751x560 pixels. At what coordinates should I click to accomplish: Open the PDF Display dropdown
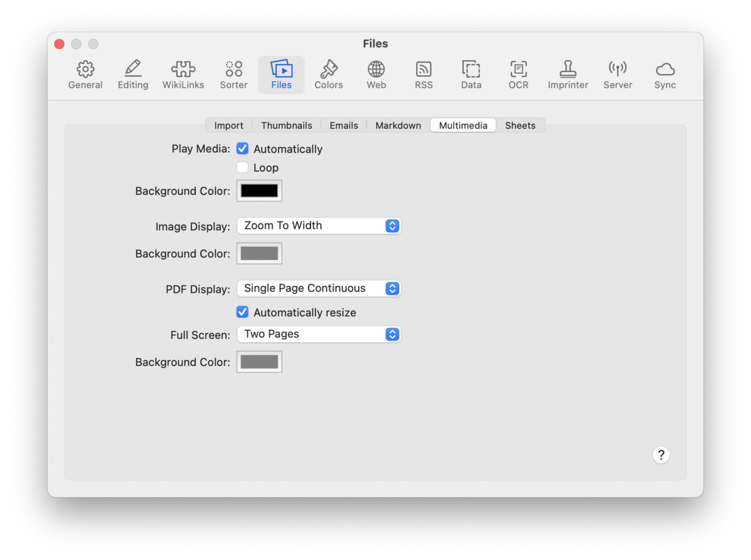tap(319, 288)
